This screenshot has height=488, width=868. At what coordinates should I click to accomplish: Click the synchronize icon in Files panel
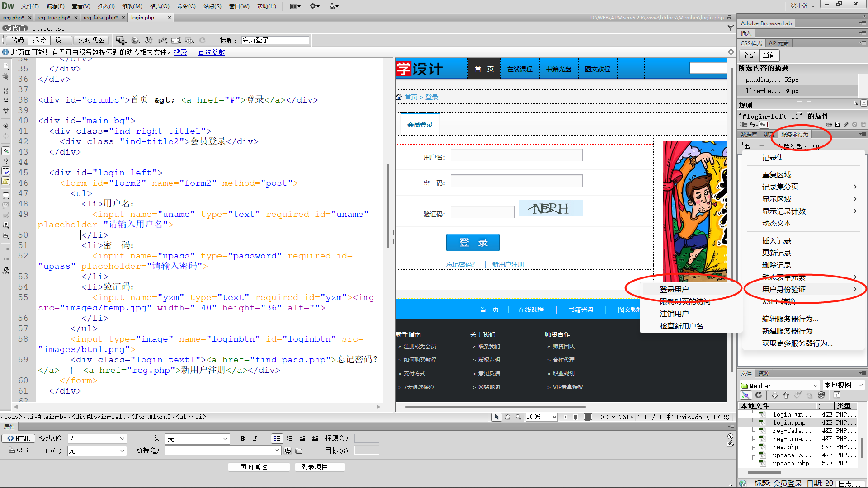pos(821,395)
